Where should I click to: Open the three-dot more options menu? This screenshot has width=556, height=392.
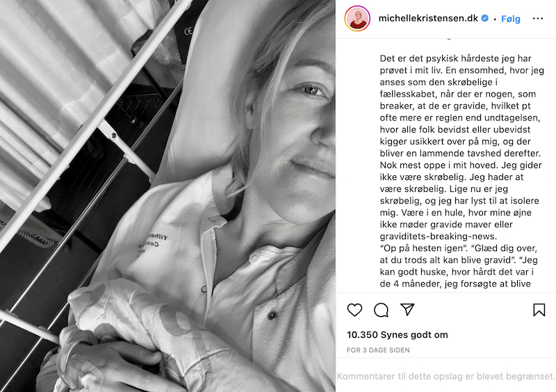click(538, 19)
